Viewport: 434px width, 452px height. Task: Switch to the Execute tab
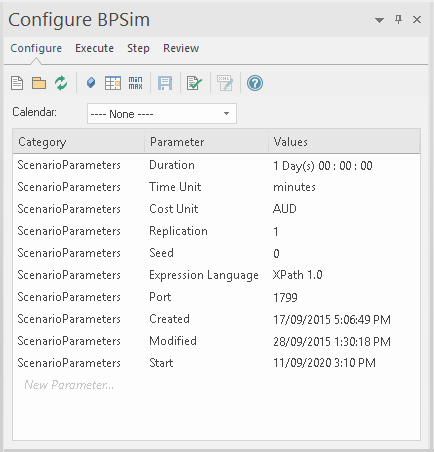pyautogui.click(x=94, y=48)
